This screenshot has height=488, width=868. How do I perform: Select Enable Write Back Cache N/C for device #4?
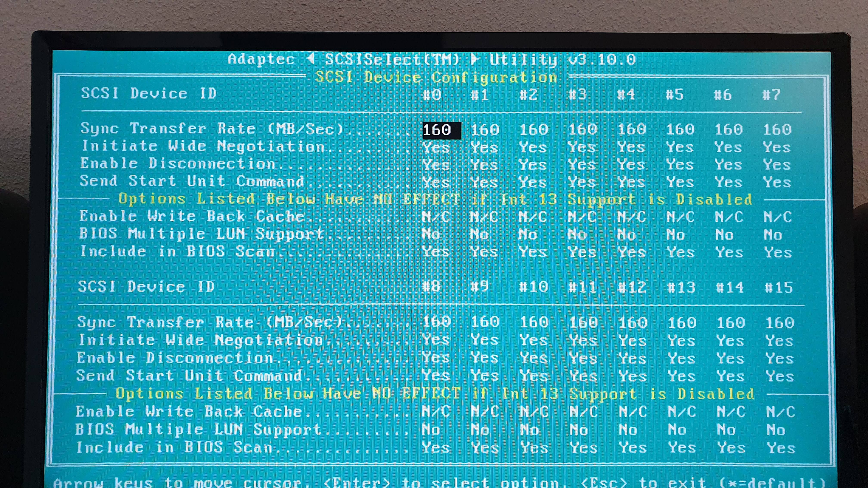point(631,217)
